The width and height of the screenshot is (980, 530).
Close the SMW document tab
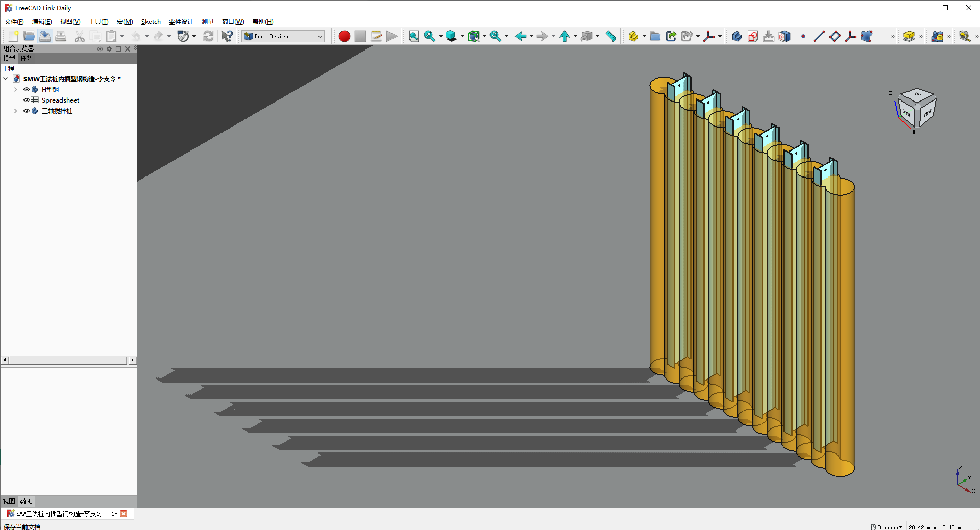(124, 514)
